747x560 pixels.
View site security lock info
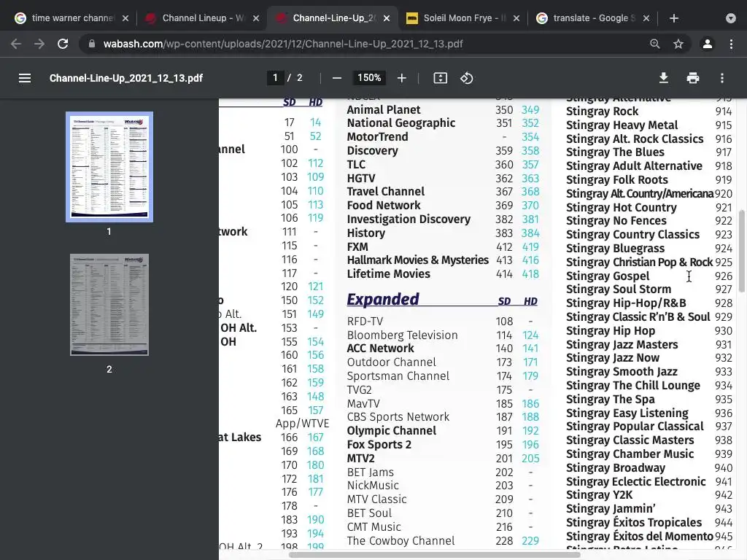[92, 44]
